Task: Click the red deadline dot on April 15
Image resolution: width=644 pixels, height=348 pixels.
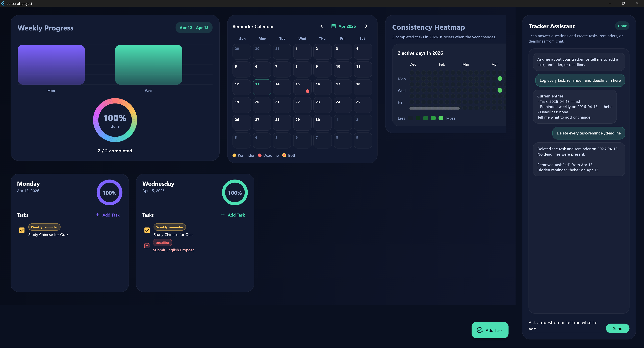Action: [307, 91]
